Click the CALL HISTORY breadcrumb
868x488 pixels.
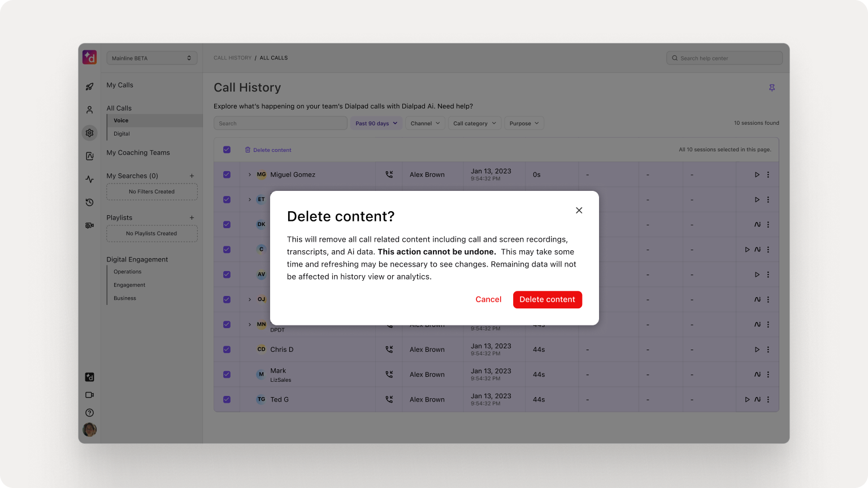tap(232, 58)
